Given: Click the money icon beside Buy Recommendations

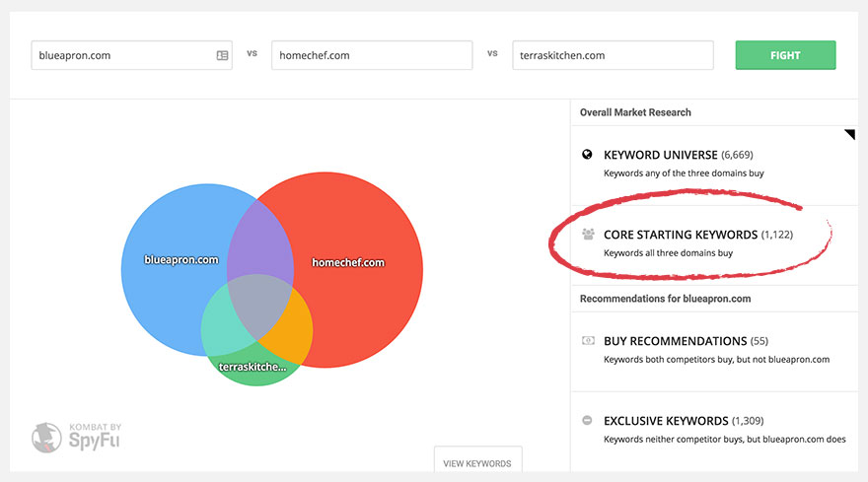Looking at the screenshot, I should (588, 340).
